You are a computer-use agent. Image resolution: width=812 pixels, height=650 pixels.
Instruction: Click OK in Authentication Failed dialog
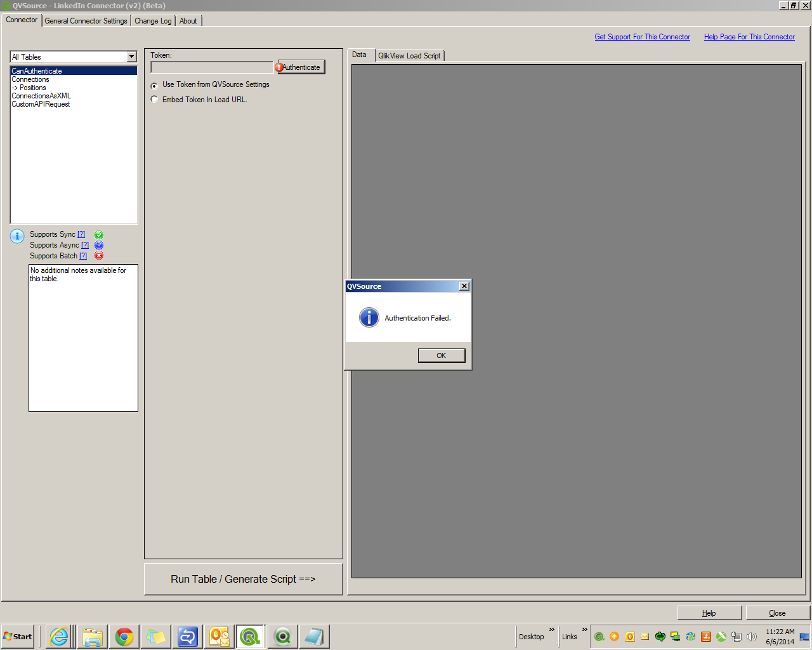point(442,355)
